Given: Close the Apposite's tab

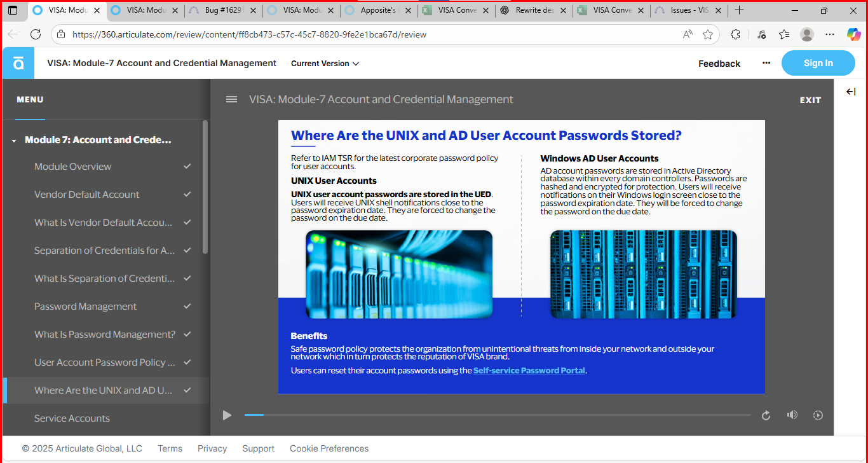Looking at the screenshot, I should [x=409, y=10].
